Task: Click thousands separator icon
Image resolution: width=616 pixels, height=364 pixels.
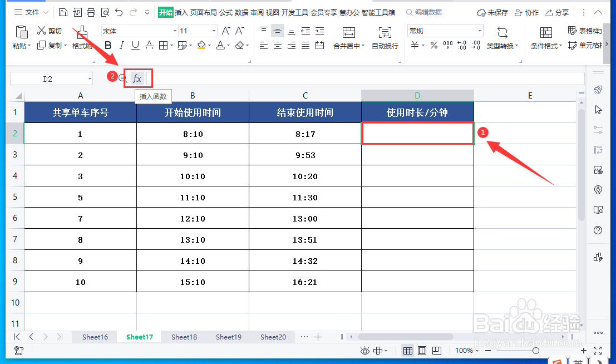Action: click(448, 46)
